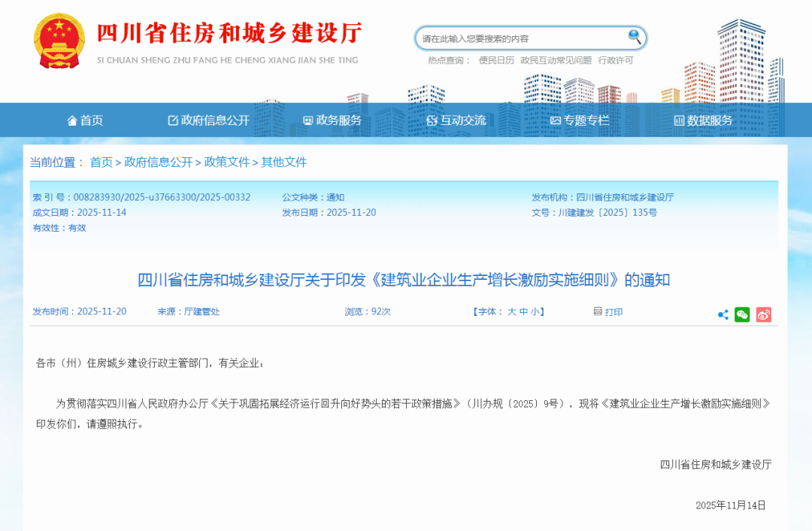This screenshot has height=531, width=812.
Task: Click inside the search input box
Action: pyautogui.click(x=519, y=38)
